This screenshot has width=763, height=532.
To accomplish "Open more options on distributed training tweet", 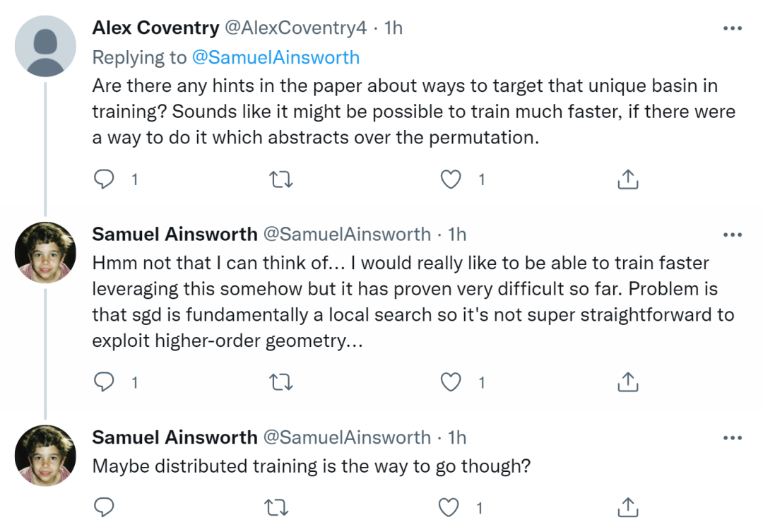I will pos(733,438).
